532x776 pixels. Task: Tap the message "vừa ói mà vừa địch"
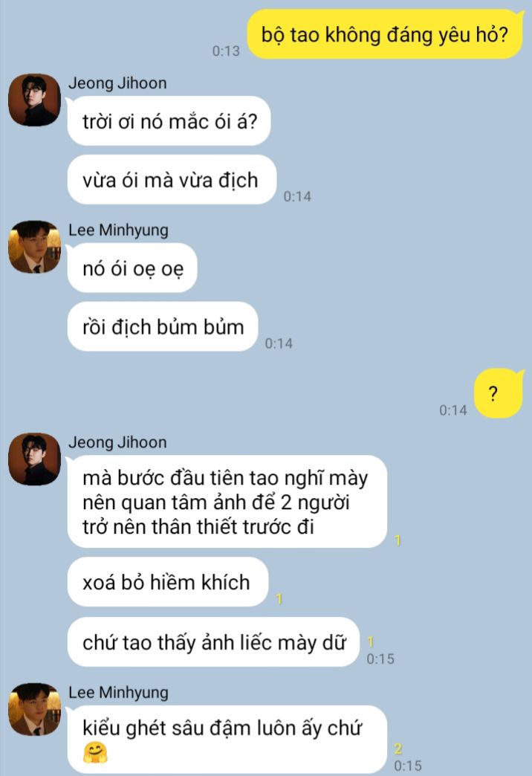172,180
